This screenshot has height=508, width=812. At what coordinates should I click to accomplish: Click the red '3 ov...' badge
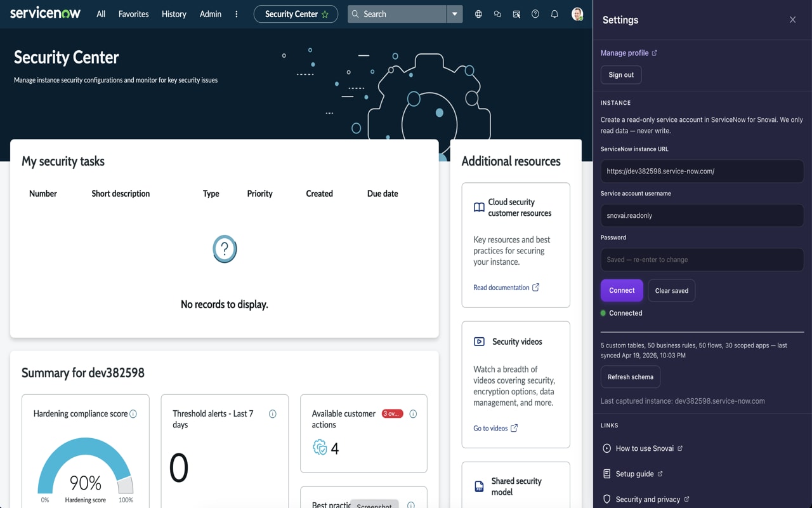pos(392,414)
